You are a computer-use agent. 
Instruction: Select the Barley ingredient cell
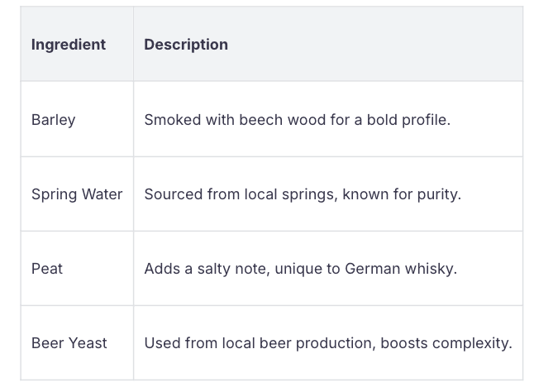(53, 120)
